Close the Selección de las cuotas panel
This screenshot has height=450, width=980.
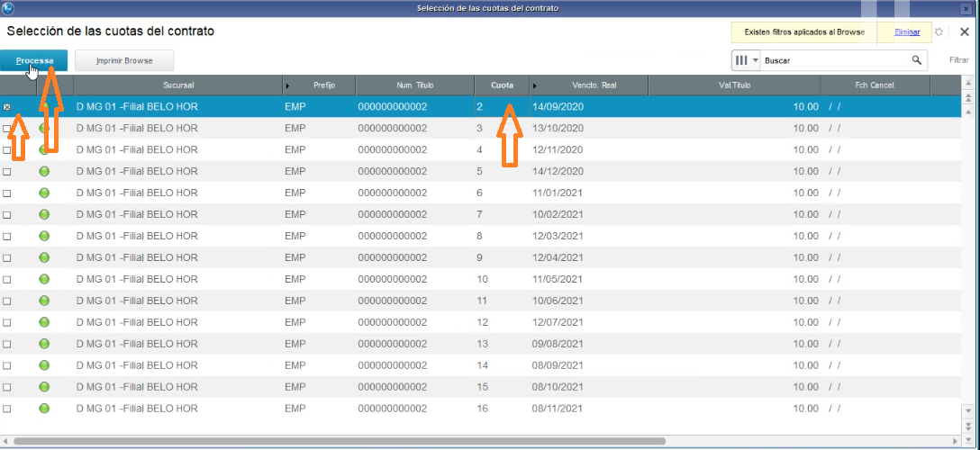965,31
